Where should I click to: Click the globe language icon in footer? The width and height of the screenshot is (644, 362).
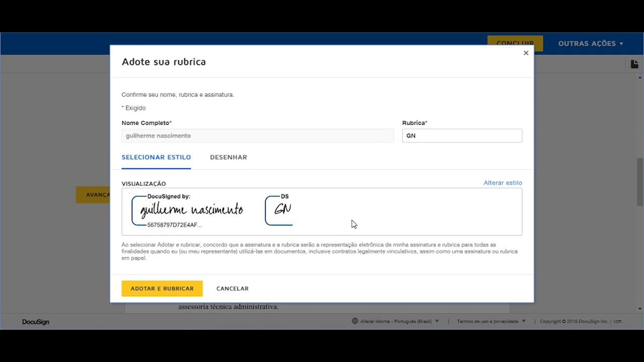[x=355, y=321]
